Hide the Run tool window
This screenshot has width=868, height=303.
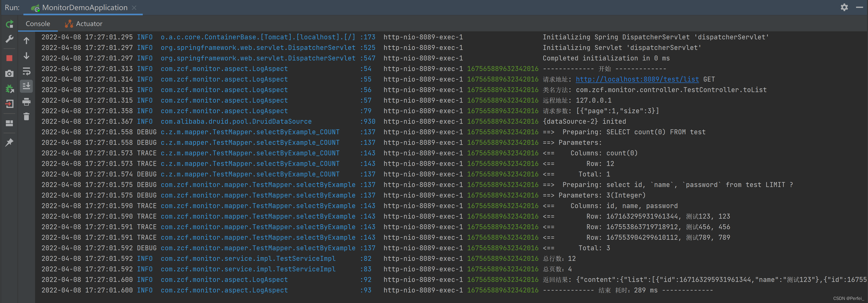click(859, 7)
